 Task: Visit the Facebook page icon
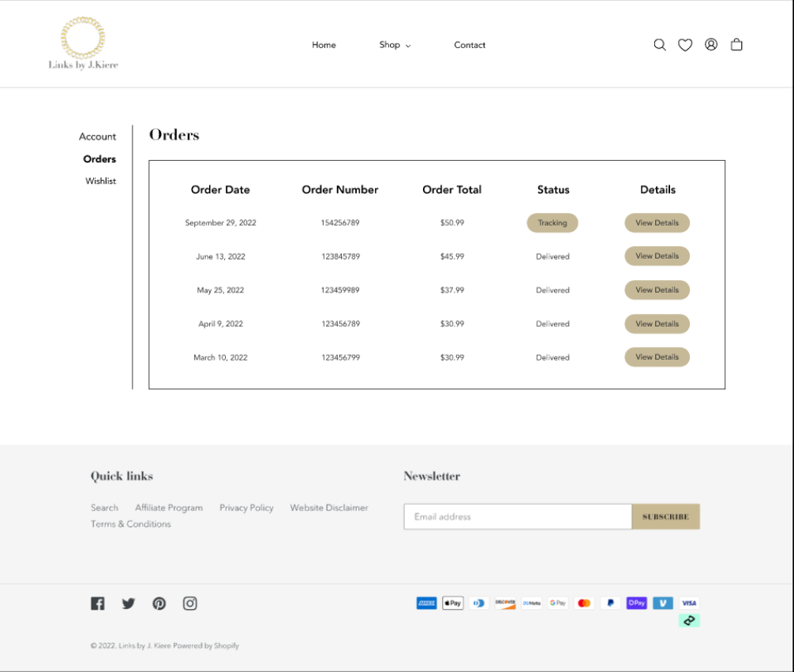[x=98, y=603]
